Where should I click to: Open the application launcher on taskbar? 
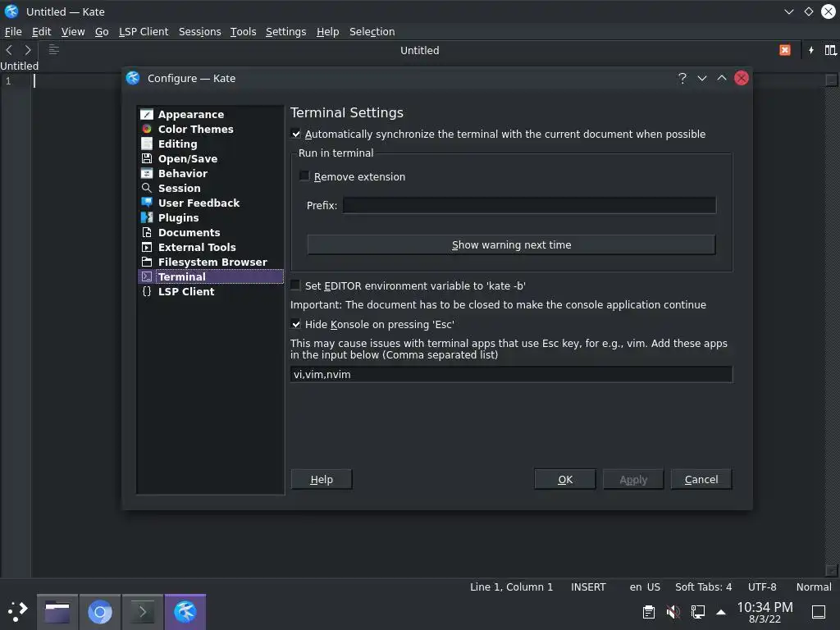[17, 612]
